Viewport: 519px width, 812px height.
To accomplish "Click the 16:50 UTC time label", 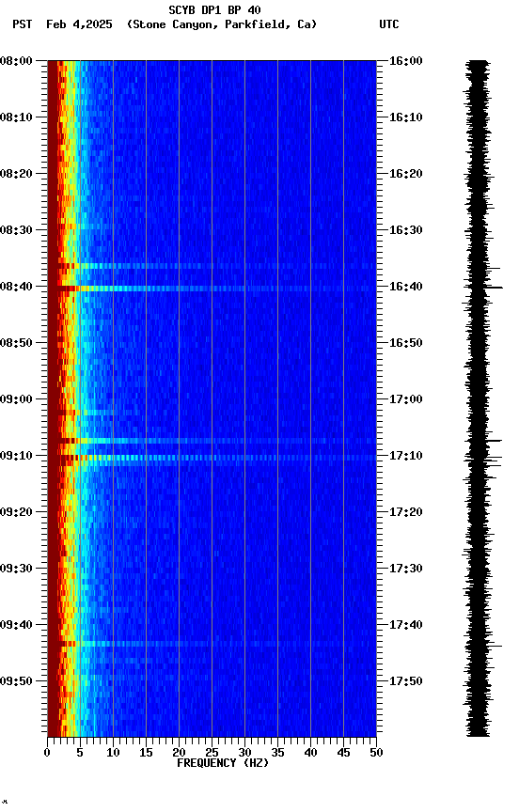I will point(405,343).
